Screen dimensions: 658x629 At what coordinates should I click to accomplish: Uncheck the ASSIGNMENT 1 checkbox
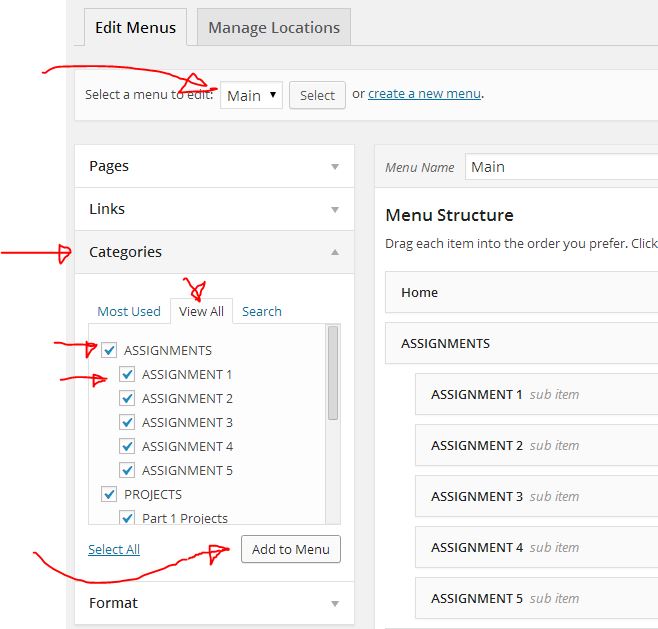(x=127, y=374)
